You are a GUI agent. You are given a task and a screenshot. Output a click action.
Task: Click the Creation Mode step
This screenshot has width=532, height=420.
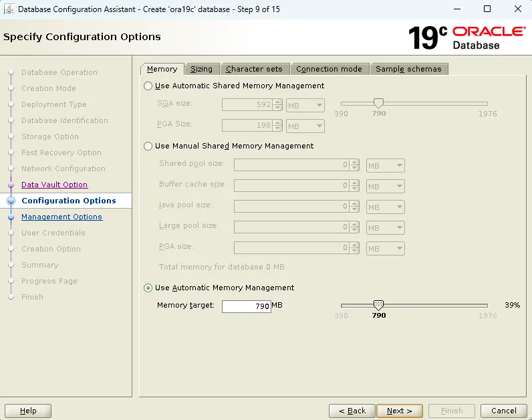pos(49,88)
